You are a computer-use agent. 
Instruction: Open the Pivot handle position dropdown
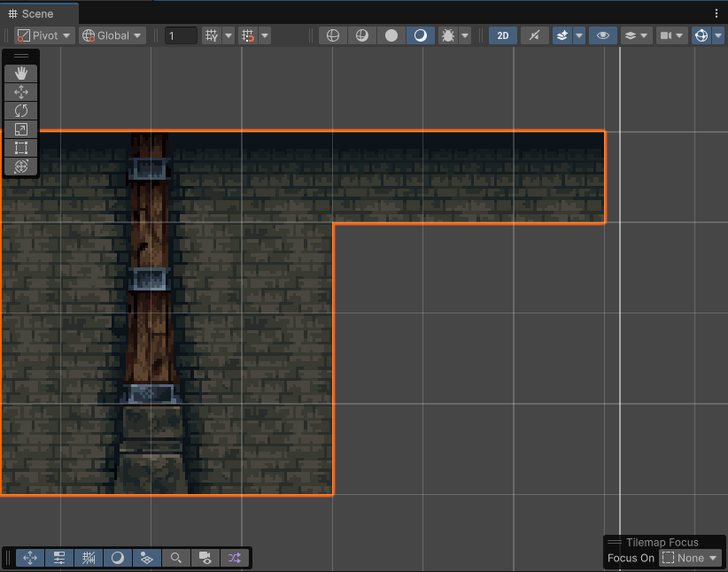click(44, 35)
